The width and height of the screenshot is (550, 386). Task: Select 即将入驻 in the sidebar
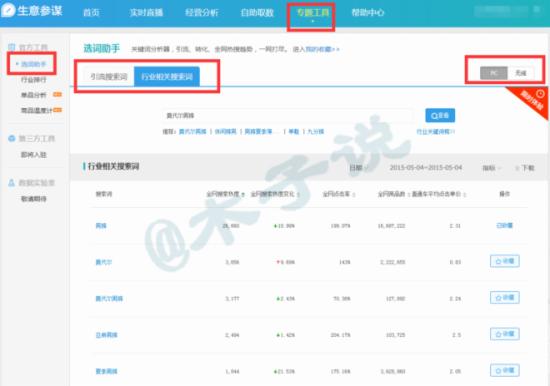34,154
